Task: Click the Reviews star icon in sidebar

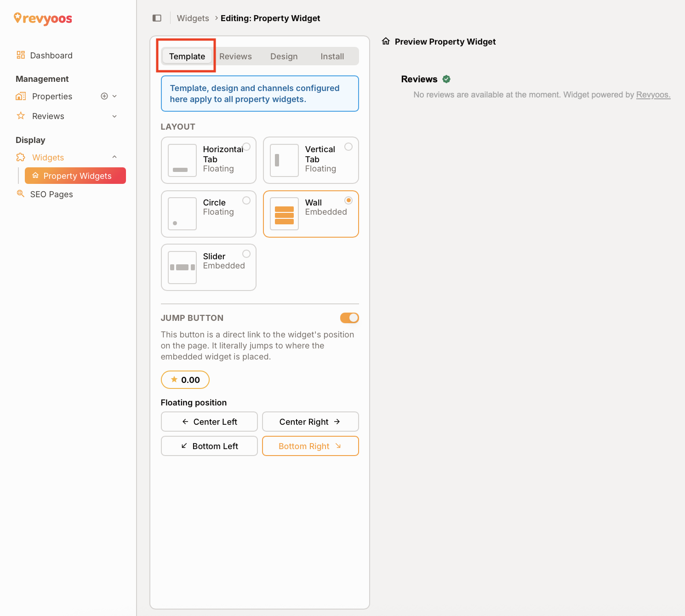Action: point(21,116)
